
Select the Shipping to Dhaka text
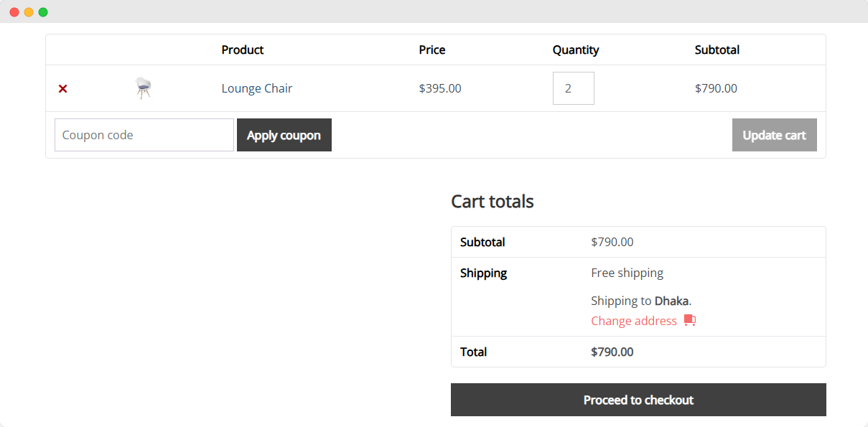[641, 301]
